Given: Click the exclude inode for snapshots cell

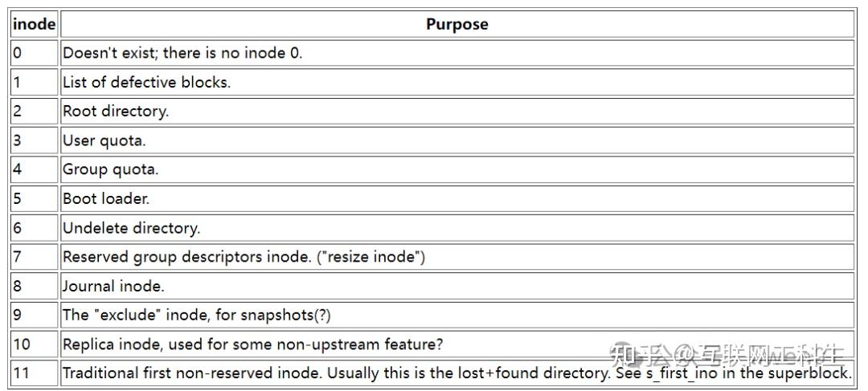Looking at the screenshot, I should [x=457, y=315].
